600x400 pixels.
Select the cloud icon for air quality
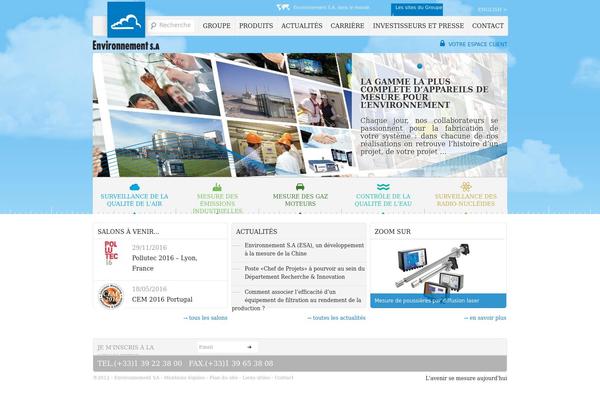(x=134, y=187)
